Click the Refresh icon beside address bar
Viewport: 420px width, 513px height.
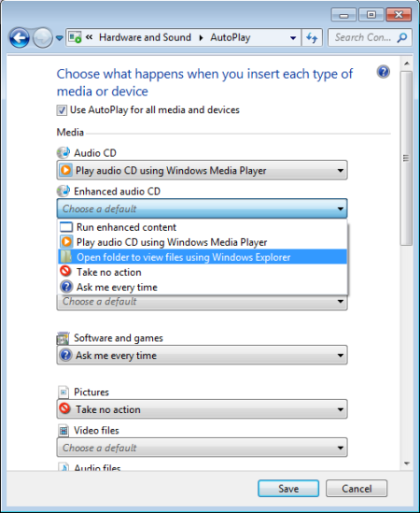[x=312, y=38]
